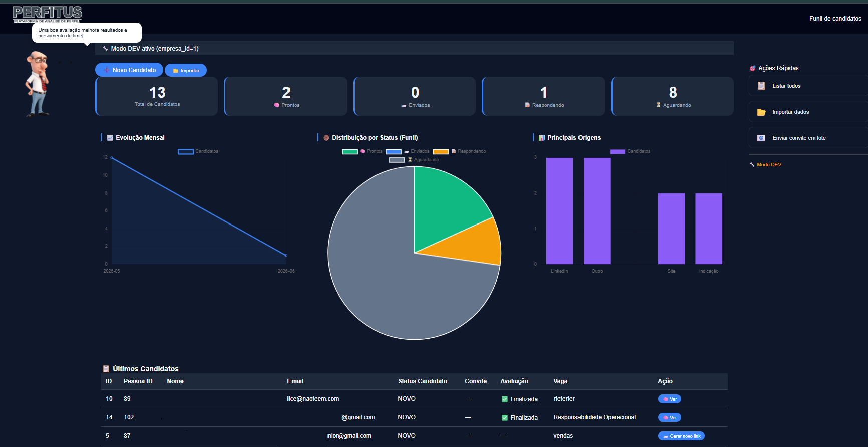Click the Convite column header
Viewport: 868px width, 447px height.
click(476, 381)
